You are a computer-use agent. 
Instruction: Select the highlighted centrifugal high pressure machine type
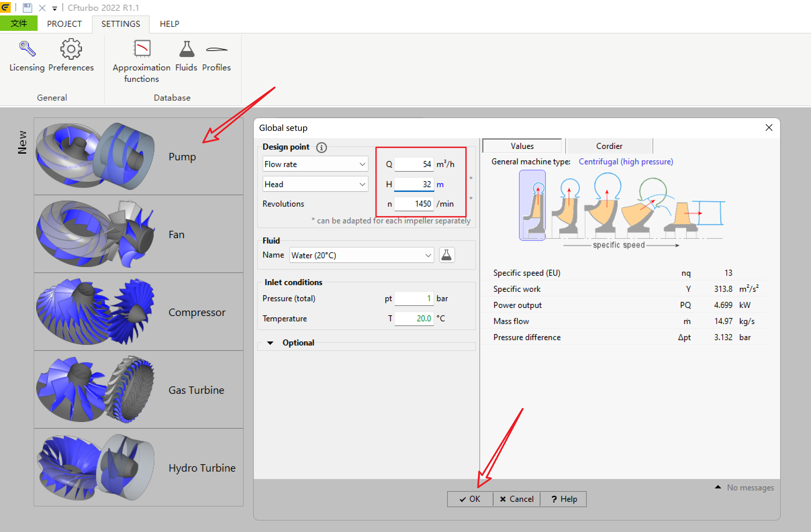click(532, 205)
